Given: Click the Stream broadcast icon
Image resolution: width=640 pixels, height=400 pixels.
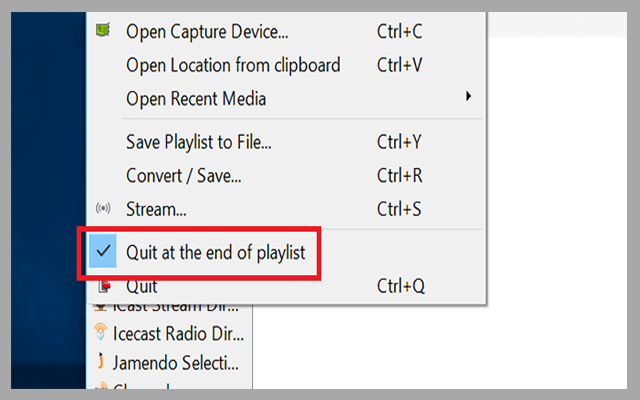Looking at the screenshot, I should click(102, 209).
